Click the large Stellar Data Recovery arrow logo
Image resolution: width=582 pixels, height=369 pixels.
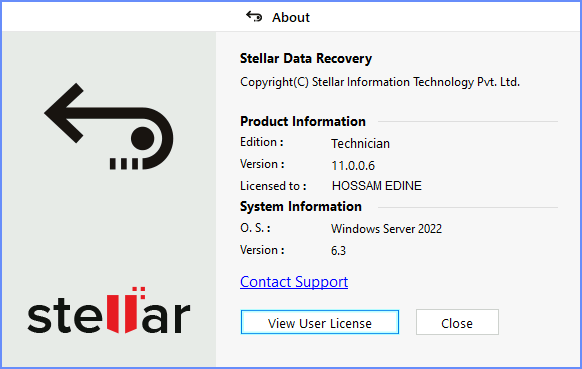pos(108,127)
